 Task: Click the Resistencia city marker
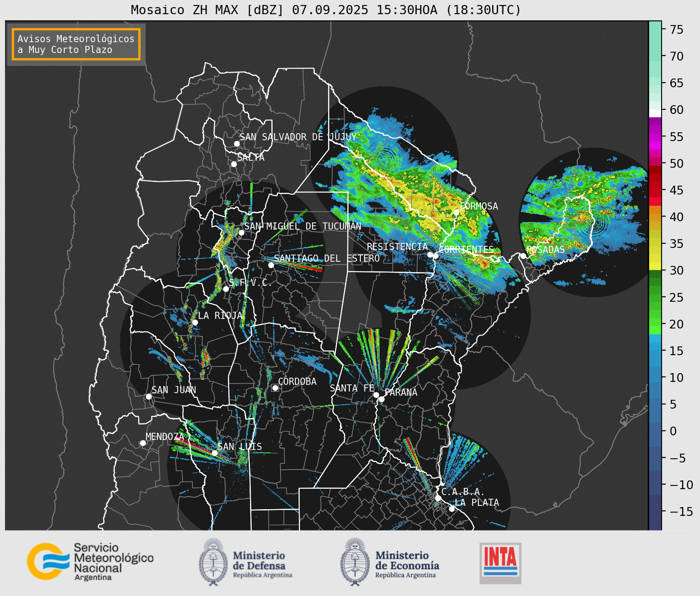point(430,255)
